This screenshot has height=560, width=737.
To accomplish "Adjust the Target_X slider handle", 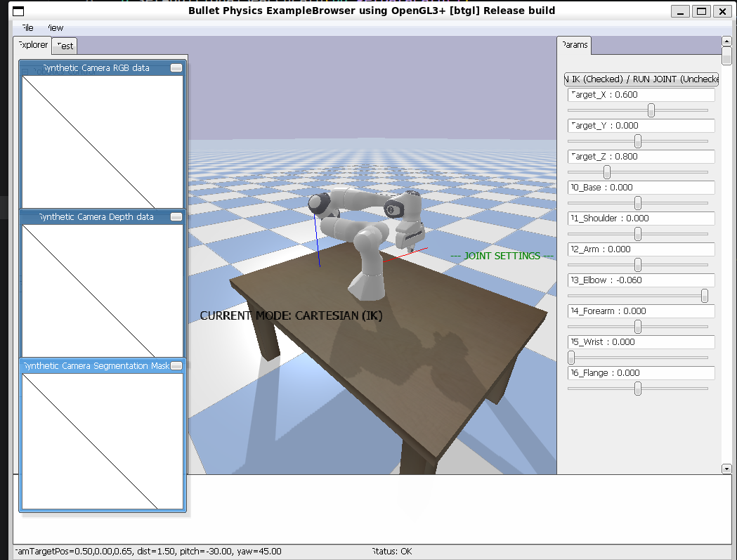I will (651, 110).
